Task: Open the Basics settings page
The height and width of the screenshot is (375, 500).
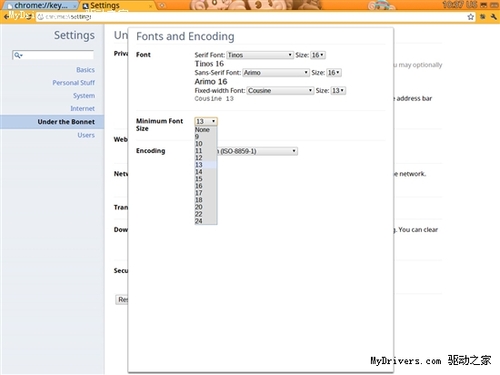Action: point(85,70)
